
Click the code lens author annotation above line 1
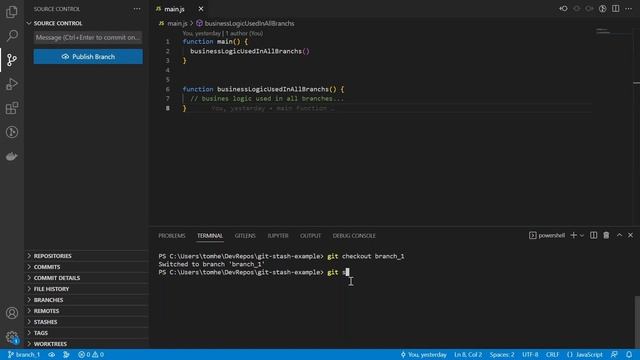point(223,33)
